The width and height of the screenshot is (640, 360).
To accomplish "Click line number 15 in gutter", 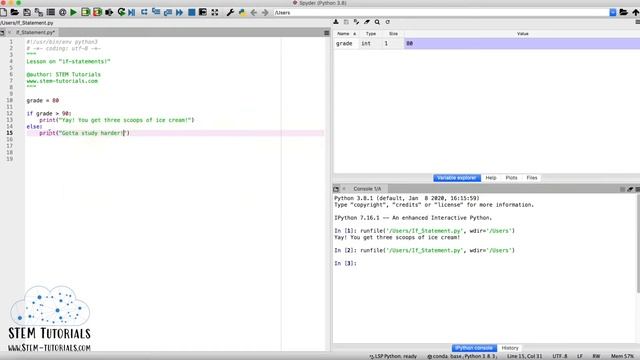I will coord(9,133).
